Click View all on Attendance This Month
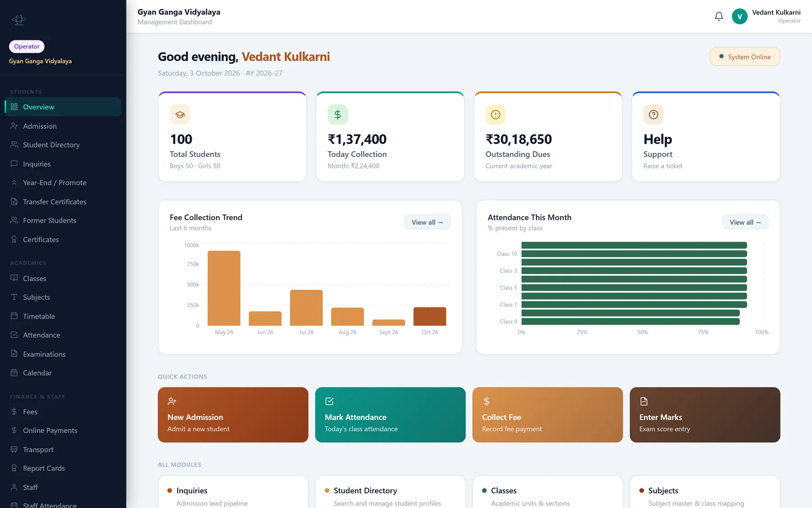This screenshot has height=508, width=812. 745,222
